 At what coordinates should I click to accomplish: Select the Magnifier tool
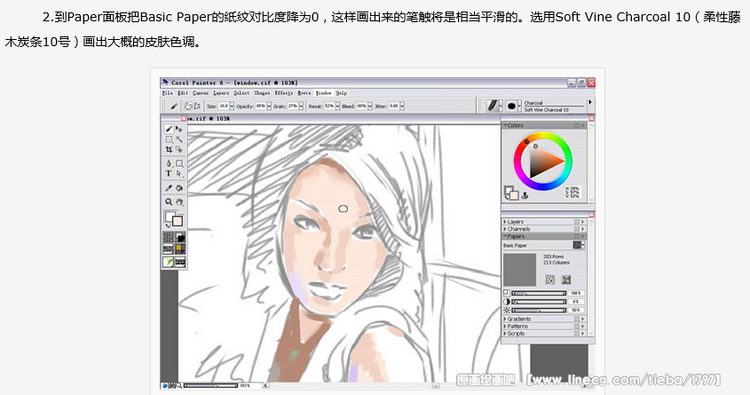[168, 202]
